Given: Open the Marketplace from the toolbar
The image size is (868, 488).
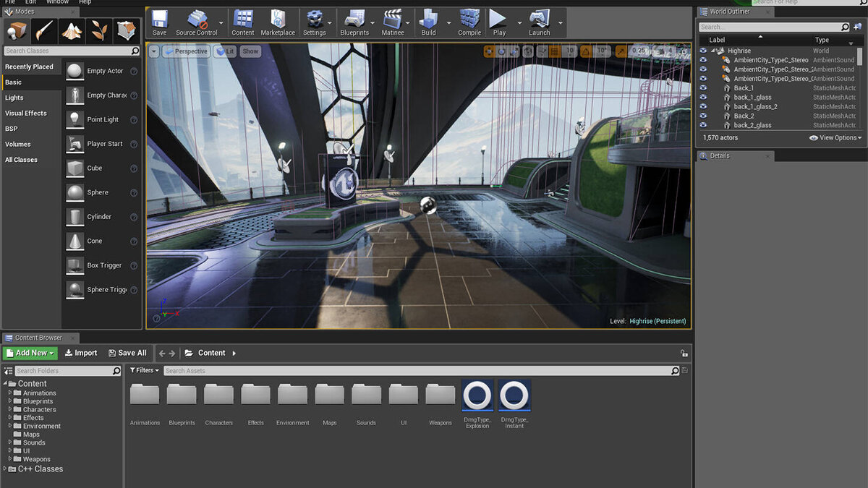Looking at the screenshot, I should point(278,23).
